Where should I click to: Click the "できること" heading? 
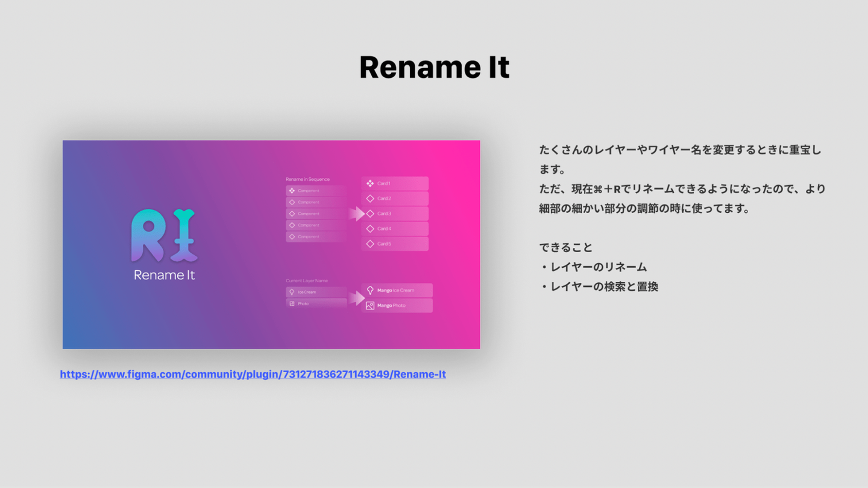tap(566, 247)
